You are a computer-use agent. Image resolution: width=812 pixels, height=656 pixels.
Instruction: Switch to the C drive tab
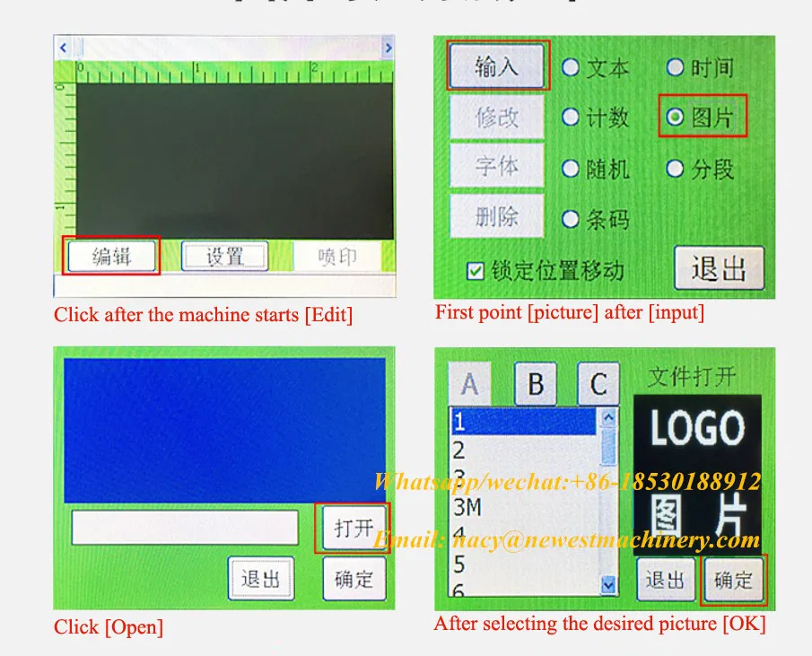click(598, 384)
